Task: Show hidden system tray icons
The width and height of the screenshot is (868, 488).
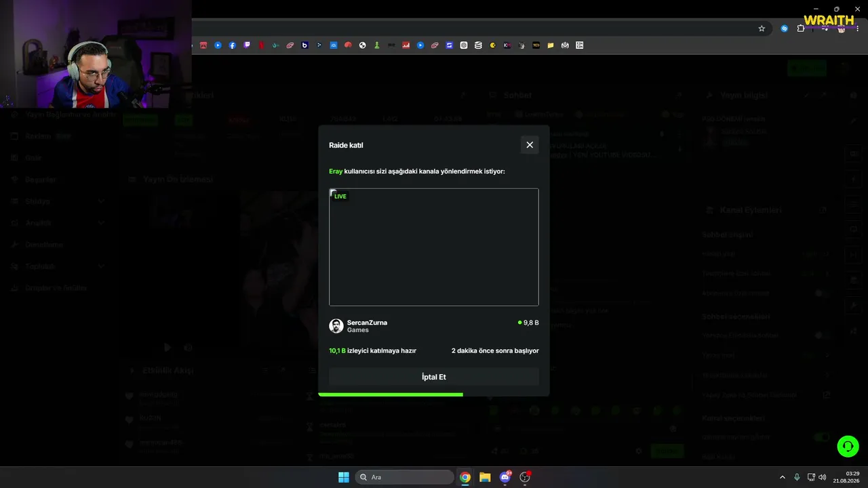Action: [x=782, y=477]
